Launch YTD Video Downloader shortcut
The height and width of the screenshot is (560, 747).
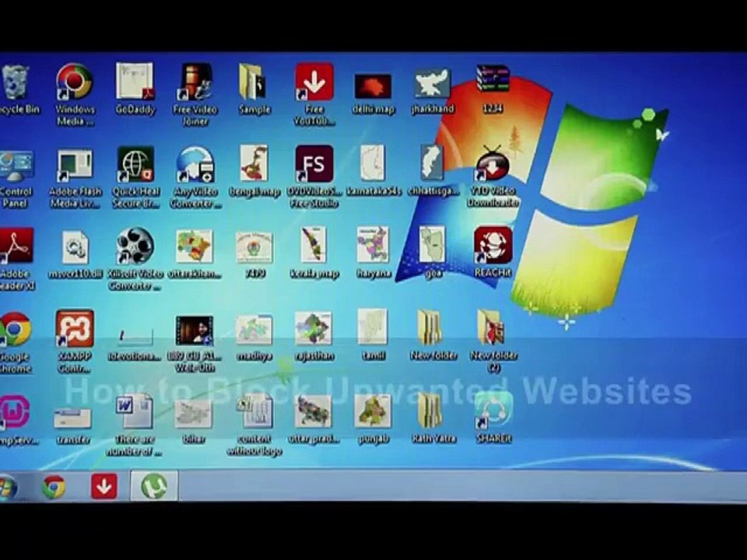point(493,164)
